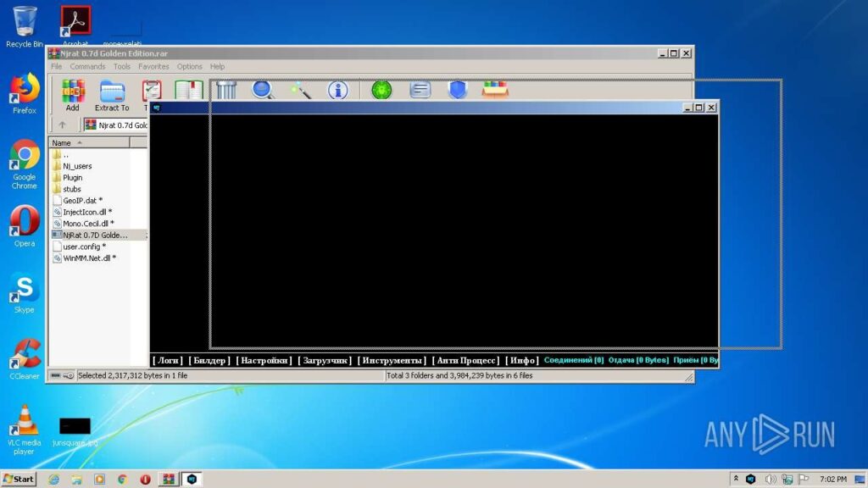Image resolution: width=868 pixels, height=488 pixels.
Task: Sort files by the Name column header
Action: (90, 142)
